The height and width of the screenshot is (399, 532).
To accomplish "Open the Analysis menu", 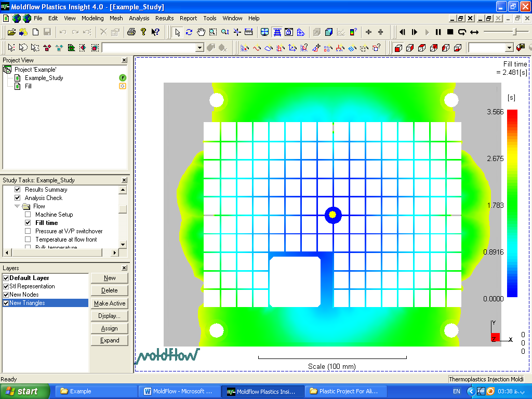I will (x=139, y=18).
